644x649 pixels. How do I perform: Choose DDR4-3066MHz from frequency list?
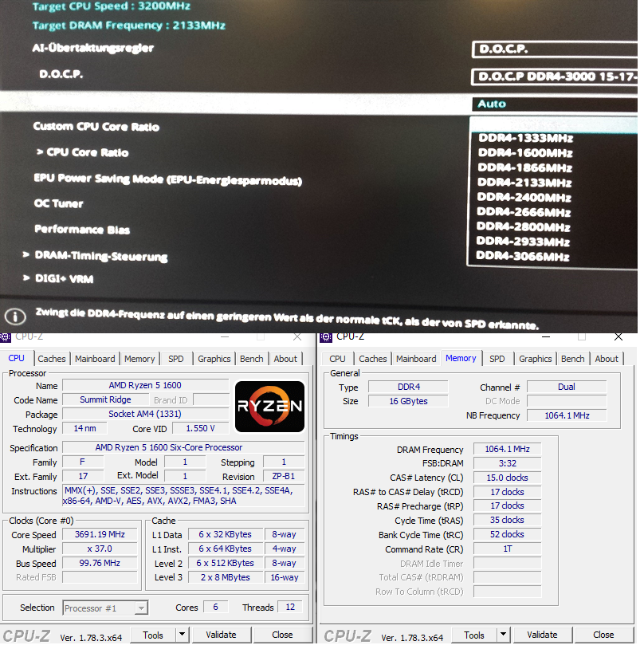pos(522,257)
